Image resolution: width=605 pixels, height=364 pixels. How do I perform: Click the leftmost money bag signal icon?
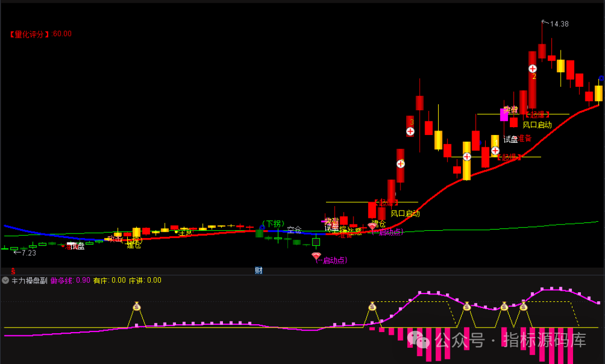coord(137,306)
